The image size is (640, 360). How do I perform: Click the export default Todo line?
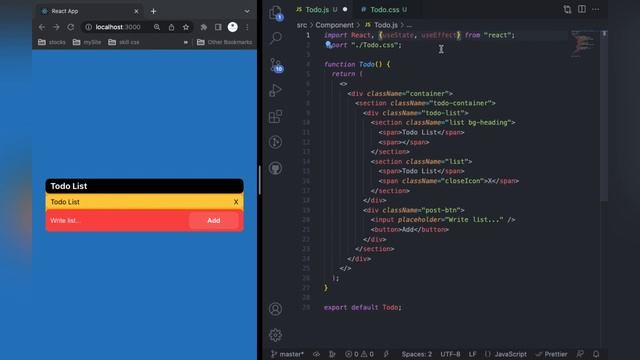point(362,307)
